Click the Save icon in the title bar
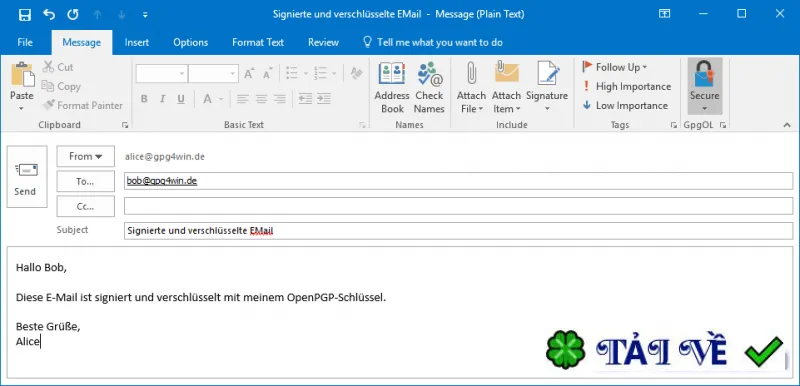 tap(25, 14)
